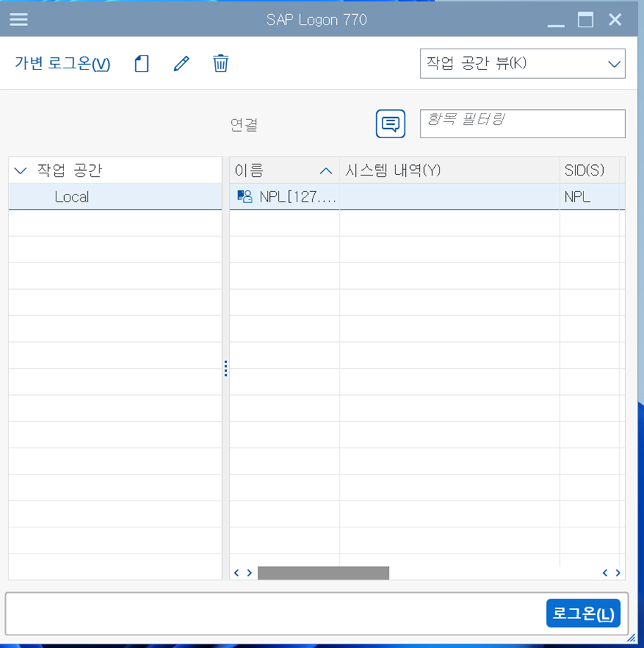The image size is (644, 648).
Task: Click the 항목 필터링 filter input field
Action: (523, 123)
